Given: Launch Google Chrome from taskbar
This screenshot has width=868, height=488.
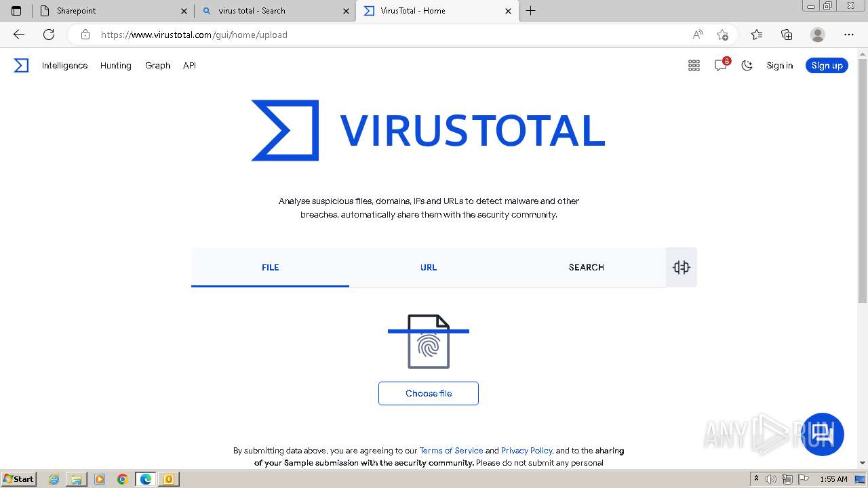Looking at the screenshot, I should pyautogui.click(x=123, y=479).
